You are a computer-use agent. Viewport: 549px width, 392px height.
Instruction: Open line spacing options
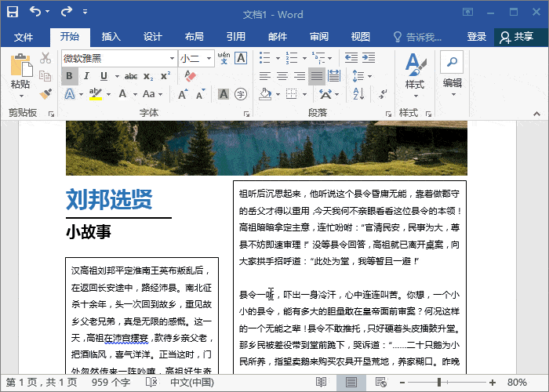[362, 76]
